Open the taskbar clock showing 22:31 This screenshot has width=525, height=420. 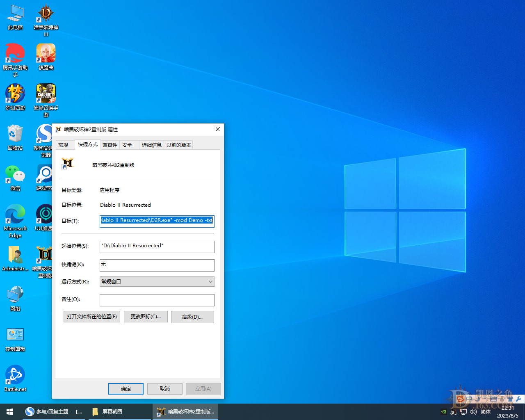coord(508,412)
